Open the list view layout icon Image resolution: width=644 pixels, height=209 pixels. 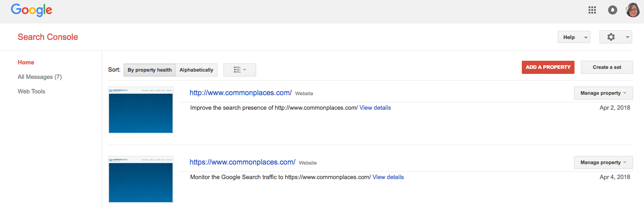tap(239, 70)
